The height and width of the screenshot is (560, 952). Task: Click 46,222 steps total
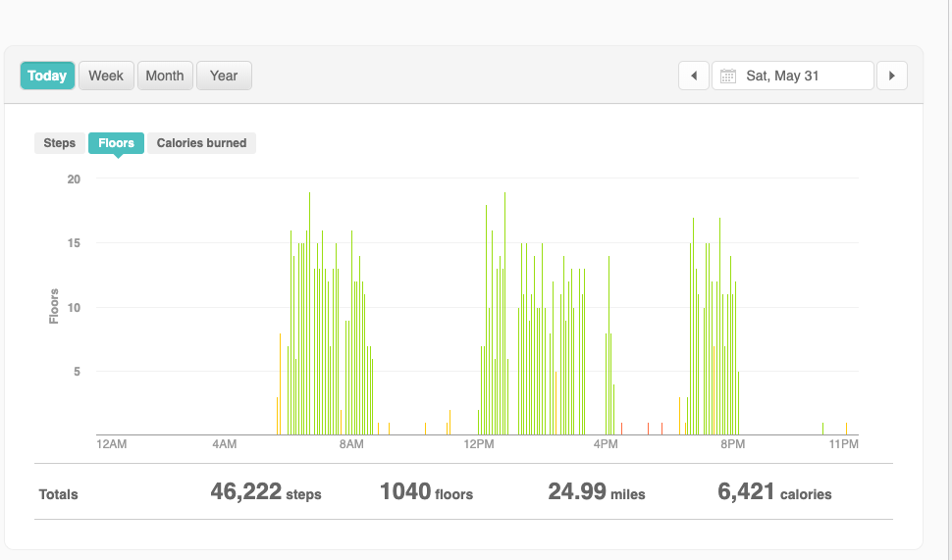[x=266, y=492]
